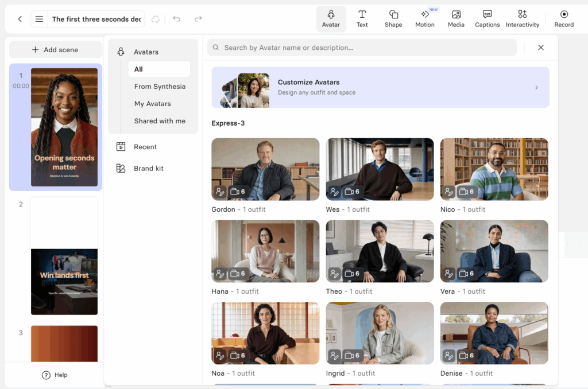The image size is (588, 389).
Task: Open the Shape tool
Action: click(x=393, y=19)
